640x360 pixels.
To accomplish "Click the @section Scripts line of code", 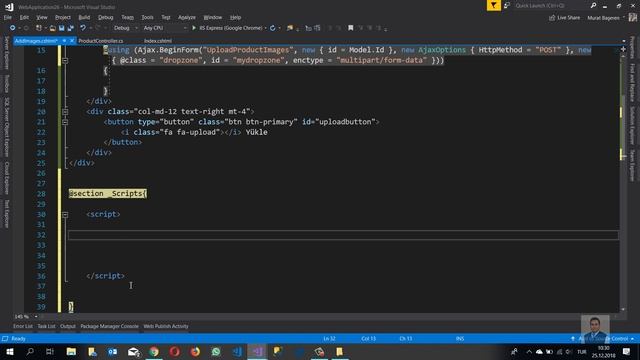I will coord(108,193).
